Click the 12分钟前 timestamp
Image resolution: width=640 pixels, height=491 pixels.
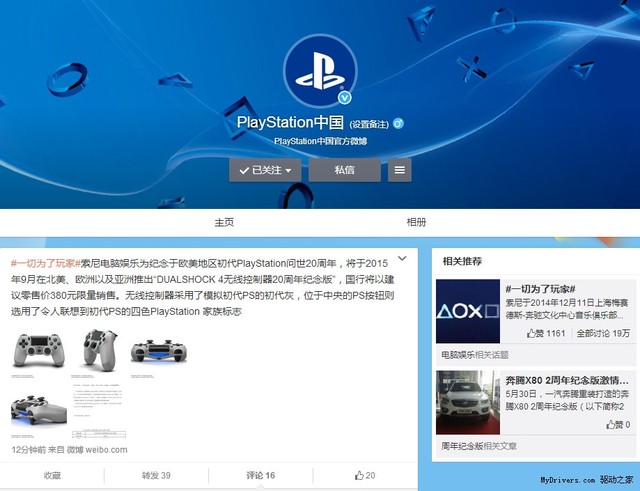tap(29, 450)
